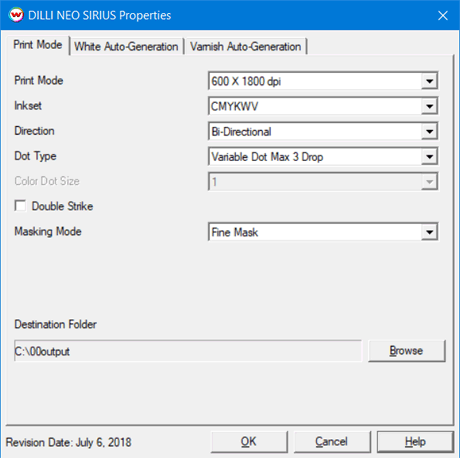This screenshot has width=460, height=458.
Task: Expand the Masking Mode dropdown arrow
Action: 429,232
